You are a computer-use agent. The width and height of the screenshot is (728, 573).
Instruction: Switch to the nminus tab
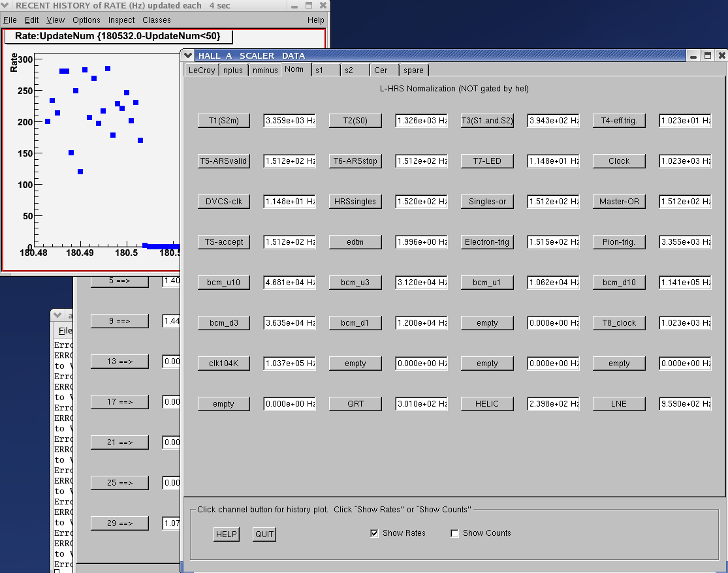click(265, 70)
